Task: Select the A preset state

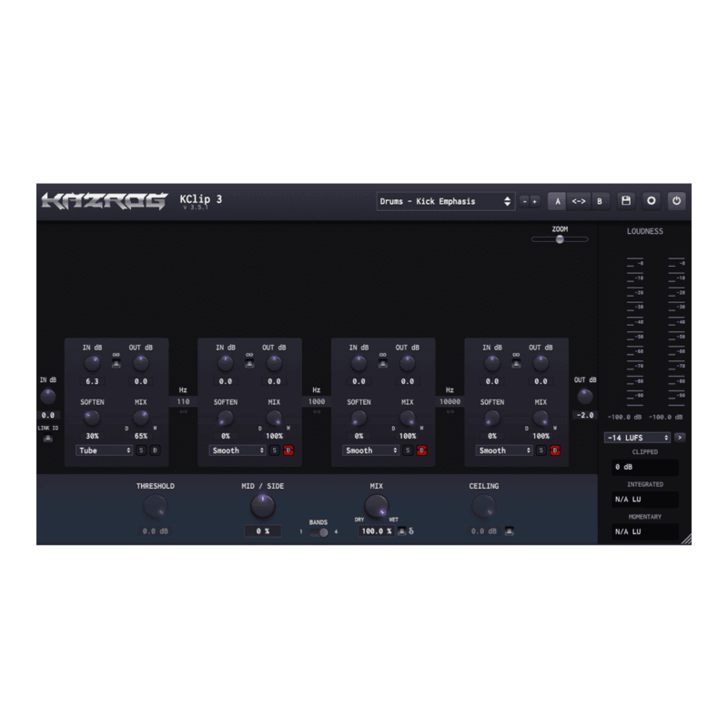Action: tap(557, 201)
